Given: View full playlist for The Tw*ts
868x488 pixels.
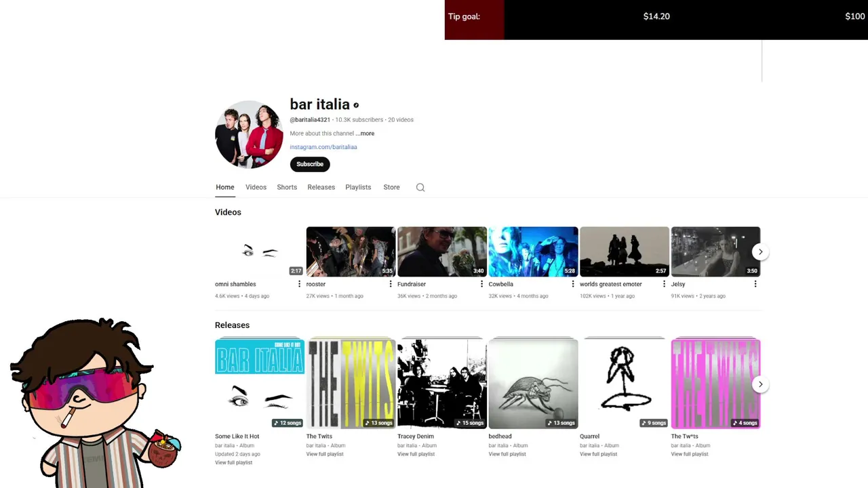Looking at the screenshot, I should pyautogui.click(x=690, y=454).
